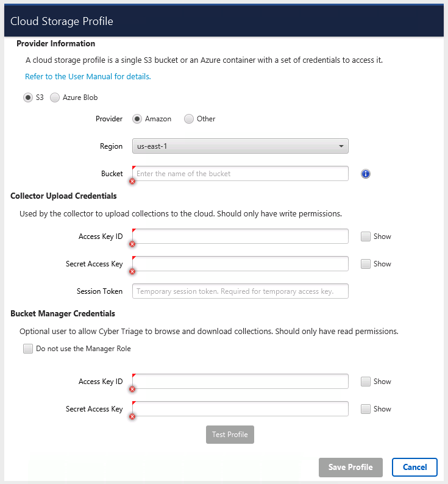Click the Test Profile button

230,435
